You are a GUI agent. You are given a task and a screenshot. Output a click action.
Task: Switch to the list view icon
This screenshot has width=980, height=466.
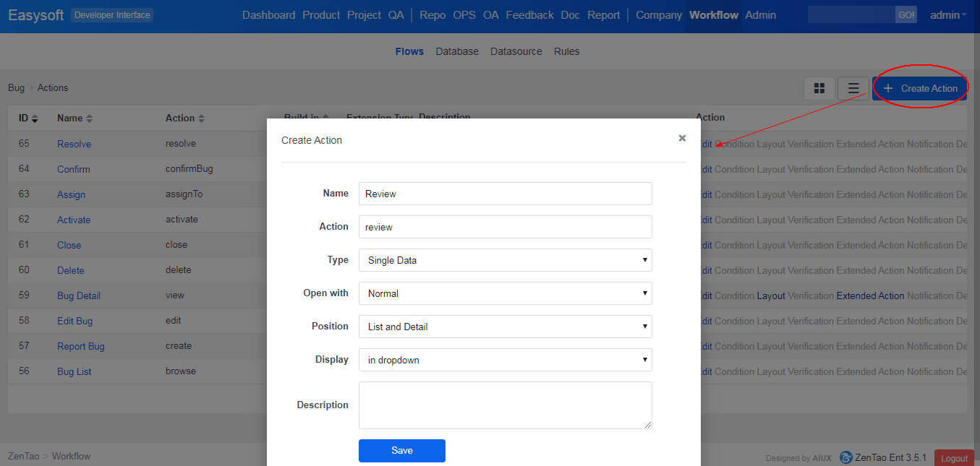pyautogui.click(x=853, y=88)
